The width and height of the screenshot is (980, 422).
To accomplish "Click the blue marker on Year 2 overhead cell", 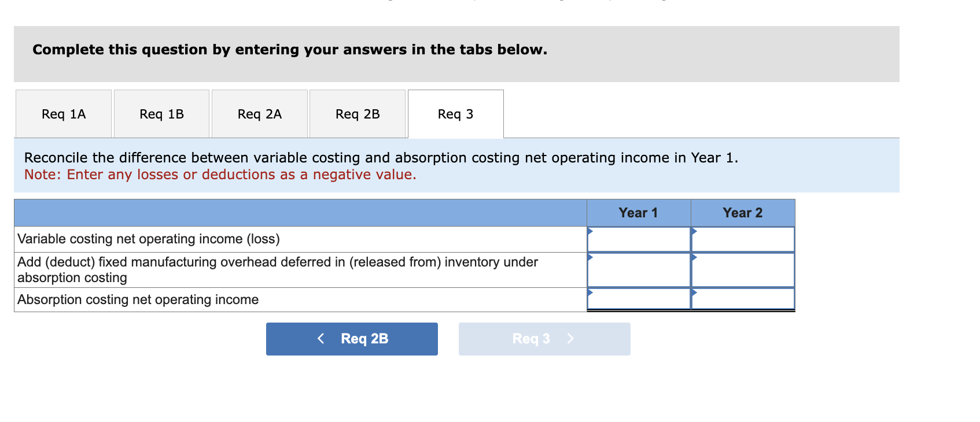I will coord(694,257).
